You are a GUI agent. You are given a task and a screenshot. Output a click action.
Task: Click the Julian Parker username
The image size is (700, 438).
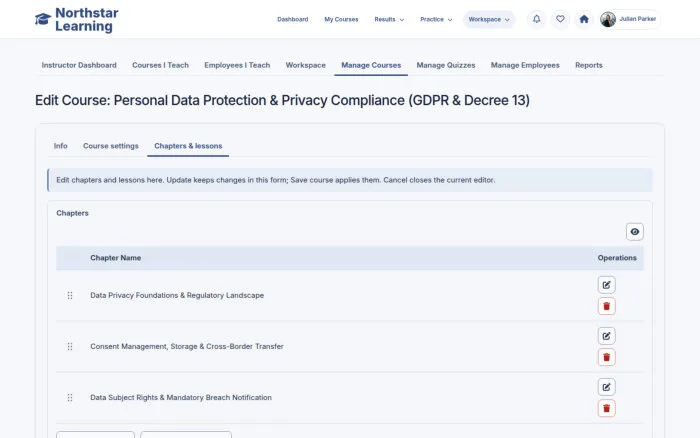coord(638,19)
